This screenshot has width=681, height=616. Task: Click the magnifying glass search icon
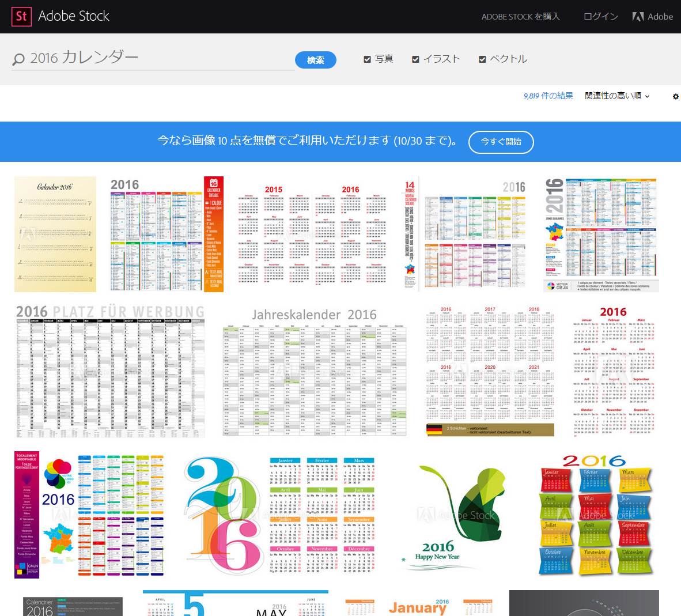(x=18, y=59)
